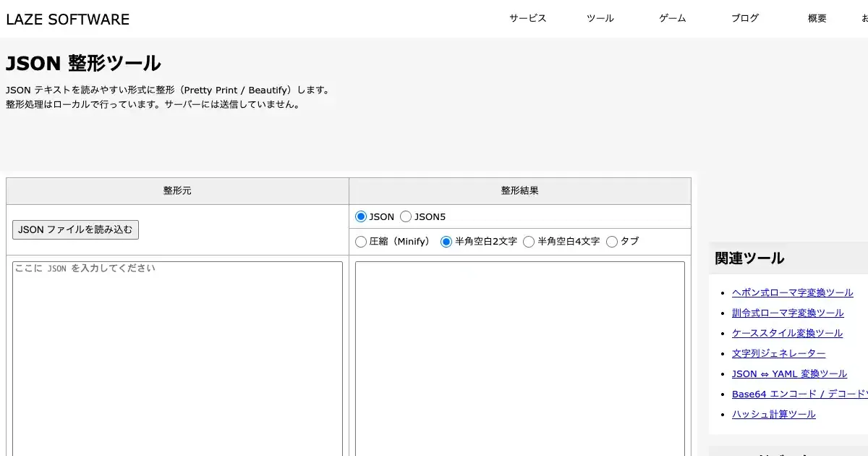Click the JSON ファイルを読み込む button

75,229
